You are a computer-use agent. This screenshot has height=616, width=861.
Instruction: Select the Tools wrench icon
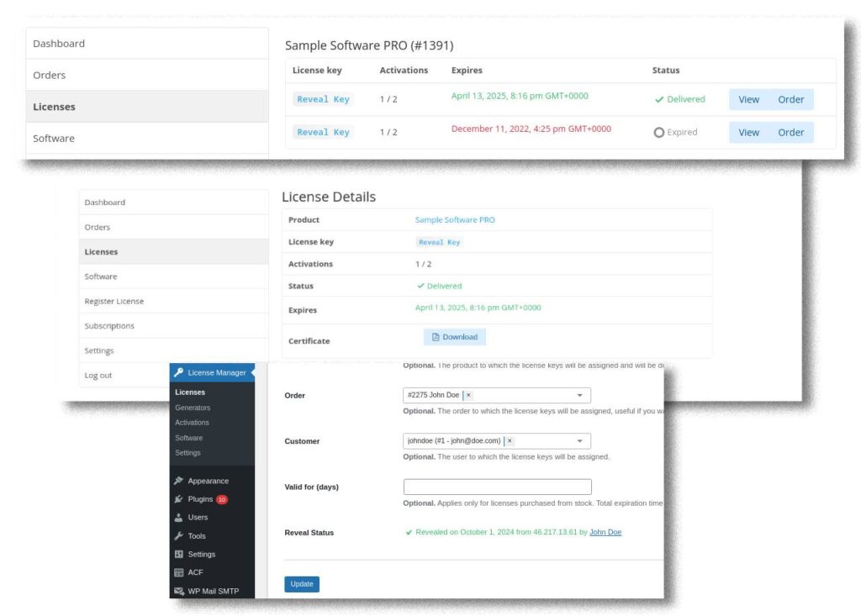[x=179, y=536]
